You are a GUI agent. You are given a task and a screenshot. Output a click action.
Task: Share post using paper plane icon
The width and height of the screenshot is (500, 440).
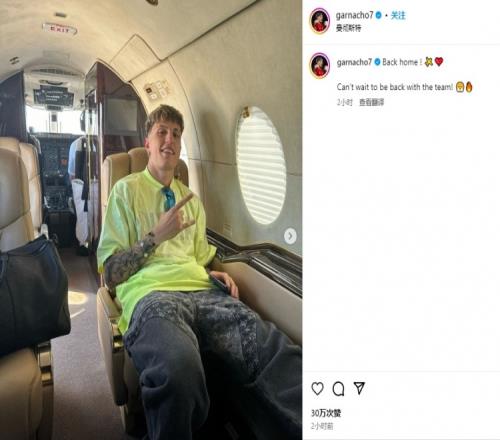[359, 388]
